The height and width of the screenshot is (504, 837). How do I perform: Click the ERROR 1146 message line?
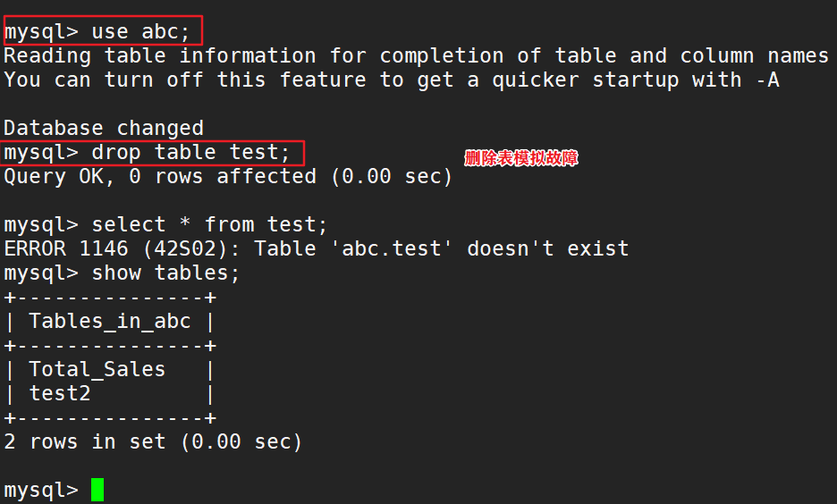pyautogui.click(x=316, y=248)
